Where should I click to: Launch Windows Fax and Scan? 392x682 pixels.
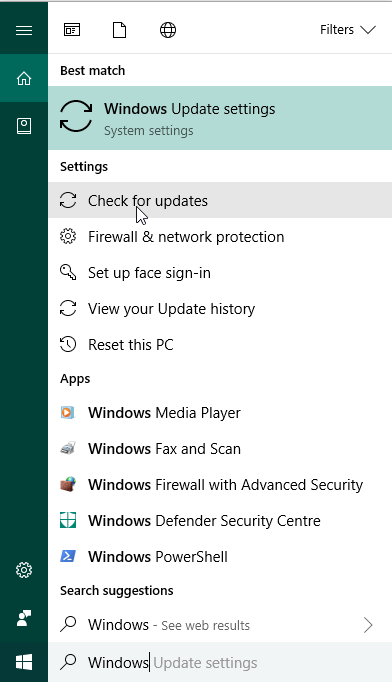[220, 449]
